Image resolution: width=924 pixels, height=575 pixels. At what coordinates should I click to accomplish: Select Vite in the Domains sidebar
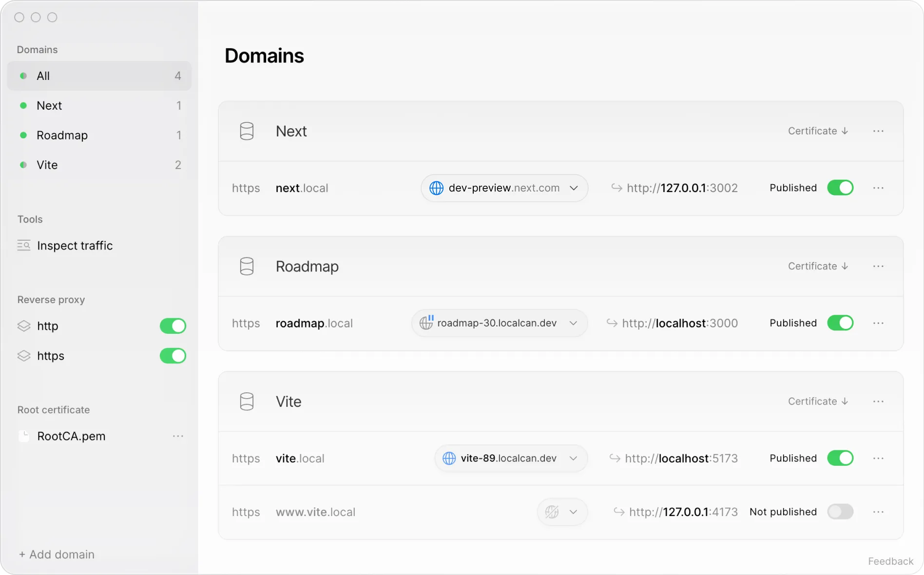click(47, 165)
